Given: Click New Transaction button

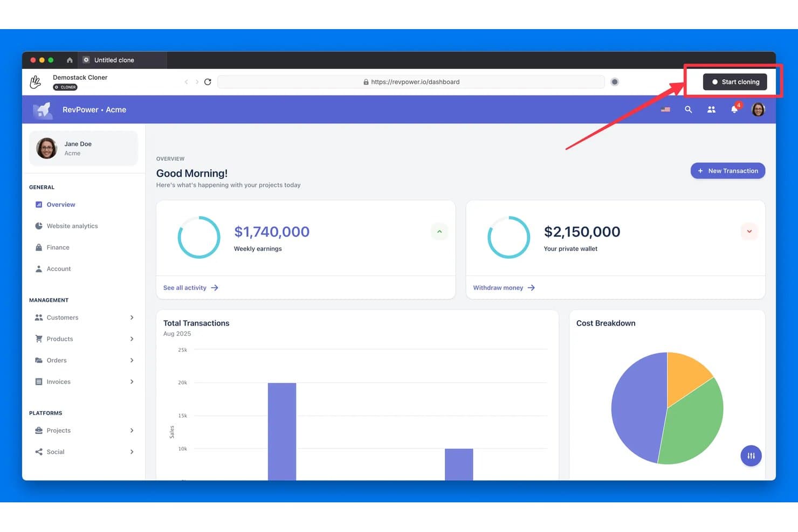Looking at the screenshot, I should click(x=728, y=171).
